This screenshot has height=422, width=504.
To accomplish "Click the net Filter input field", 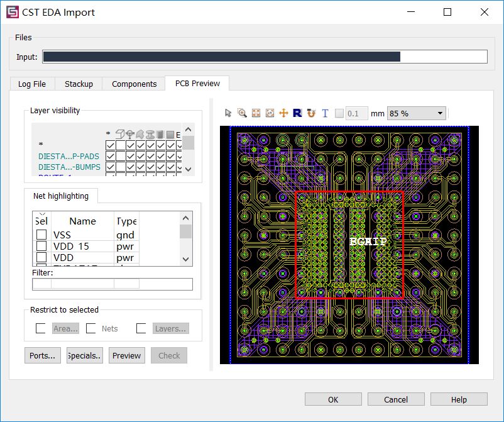I will pos(112,284).
